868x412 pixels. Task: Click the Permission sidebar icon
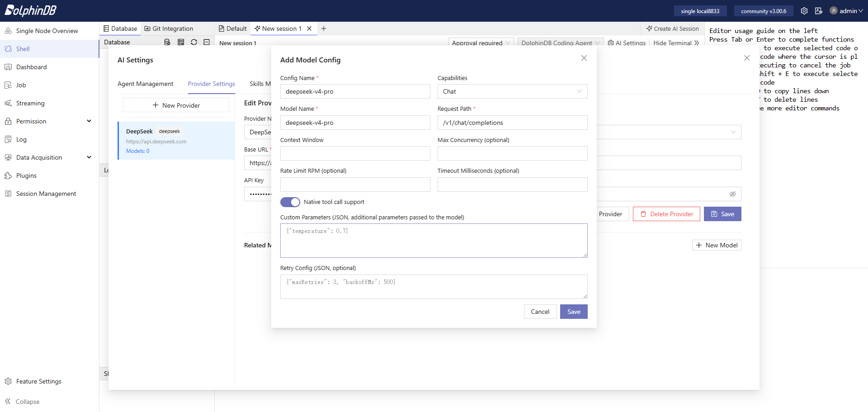point(8,121)
